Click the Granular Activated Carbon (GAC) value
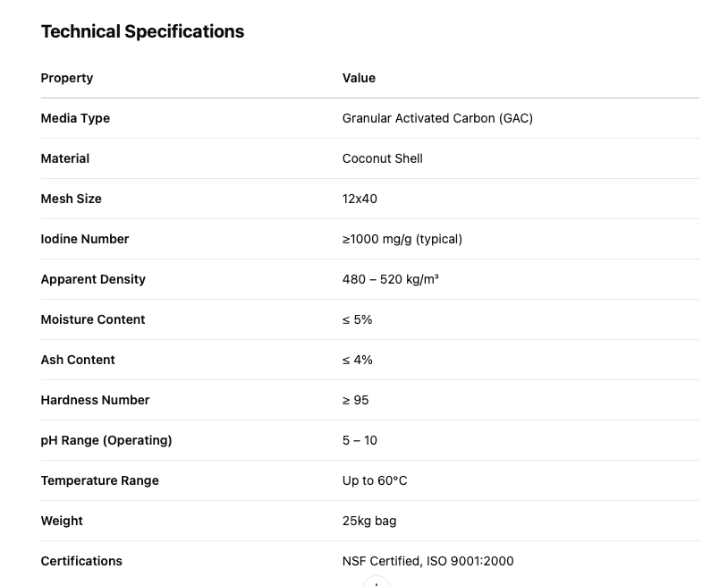 tap(437, 118)
